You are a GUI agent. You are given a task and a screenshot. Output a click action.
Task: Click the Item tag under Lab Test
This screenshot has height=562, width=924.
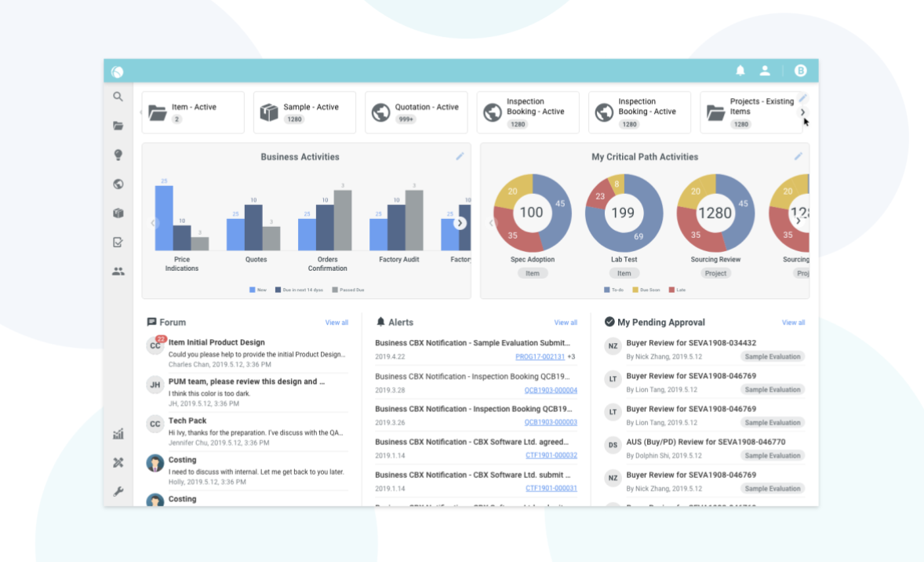(x=624, y=273)
